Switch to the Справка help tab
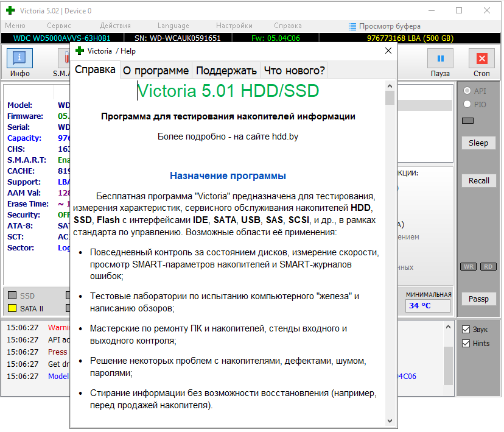Image resolution: width=504 pixels, height=432 pixels. 95,70
